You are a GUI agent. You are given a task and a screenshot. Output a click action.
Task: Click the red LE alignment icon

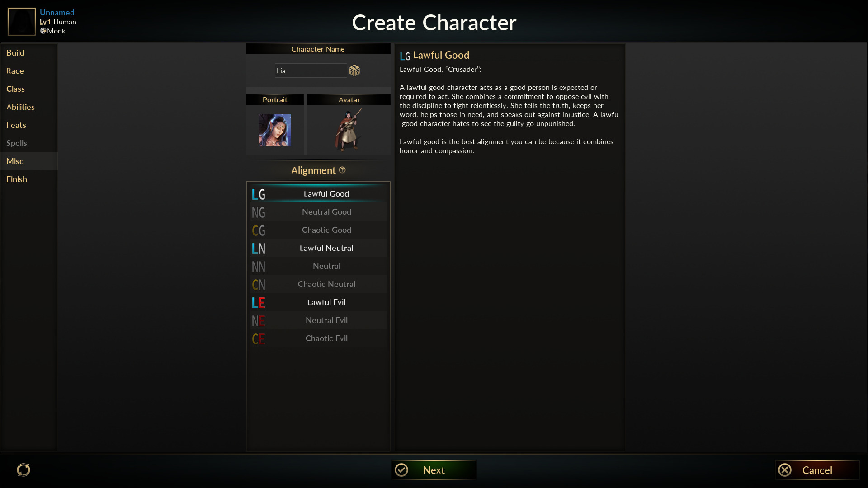pos(259,302)
